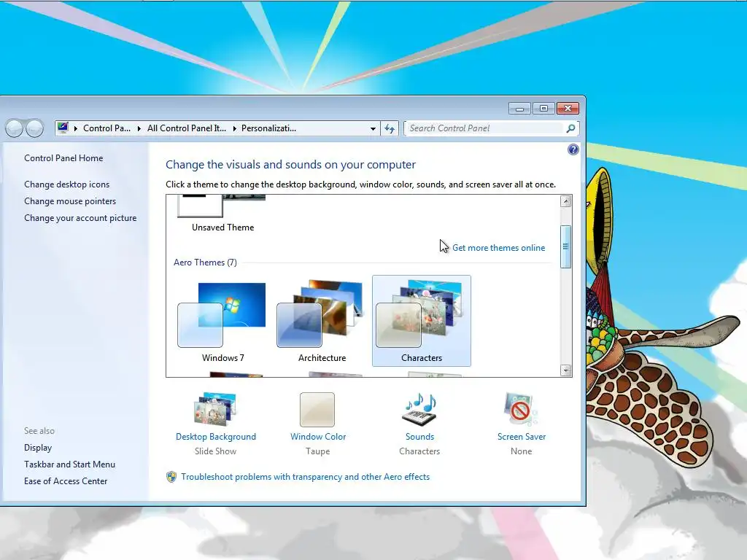Select the Characters theme
Image resolution: width=747 pixels, height=560 pixels.
421,321
